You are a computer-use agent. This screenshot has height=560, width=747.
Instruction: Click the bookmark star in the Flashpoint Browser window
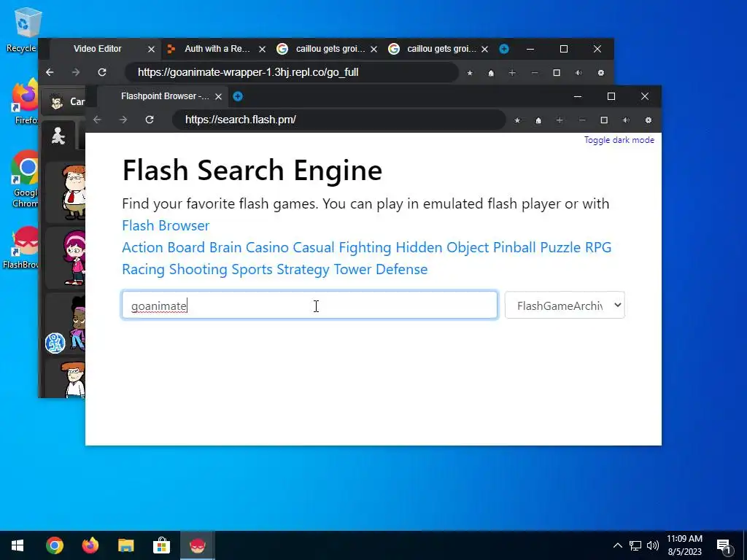pyautogui.click(x=517, y=120)
